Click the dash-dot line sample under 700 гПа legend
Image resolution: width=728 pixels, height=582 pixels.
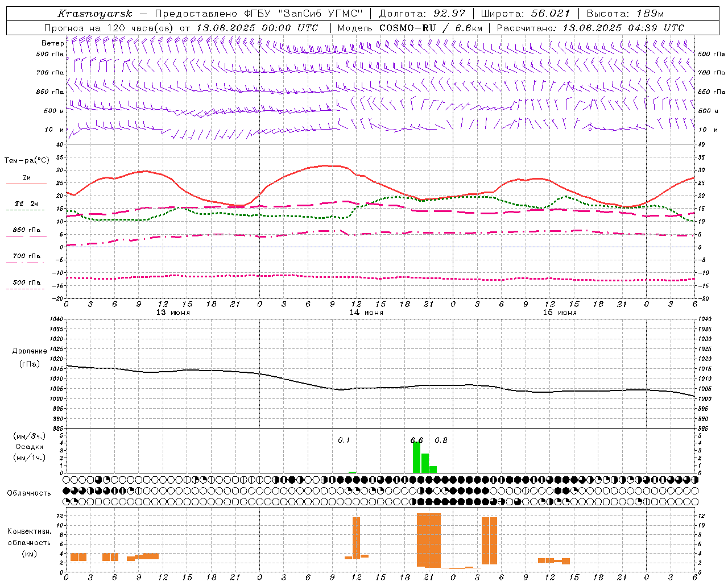(x=25, y=263)
